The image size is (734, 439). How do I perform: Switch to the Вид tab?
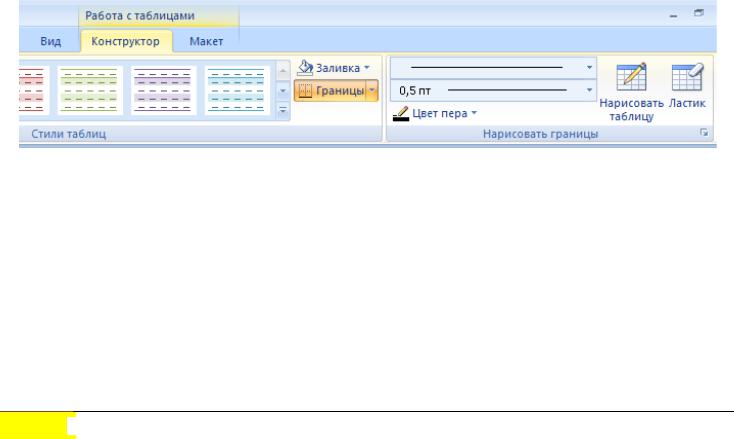point(50,41)
